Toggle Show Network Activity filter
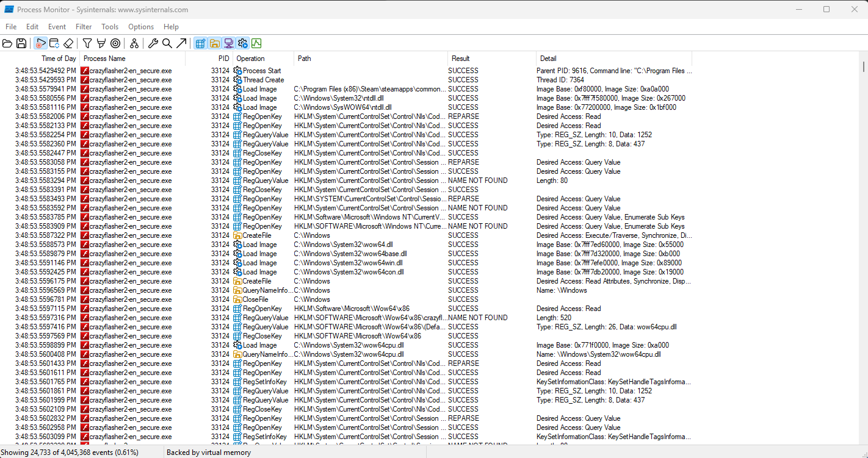Viewport: 868px width, 458px height. coord(228,43)
